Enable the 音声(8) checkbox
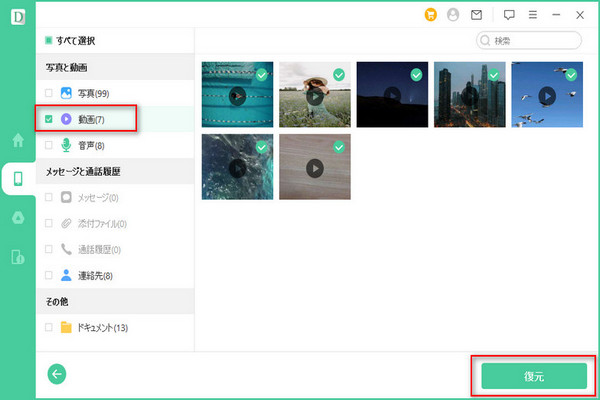This screenshot has width=600, height=400. pos(49,145)
